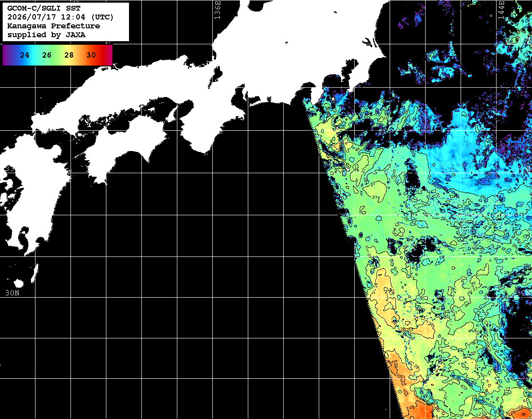Click the purple end of the color bar
This screenshot has height=419, width=532.
[7, 55]
